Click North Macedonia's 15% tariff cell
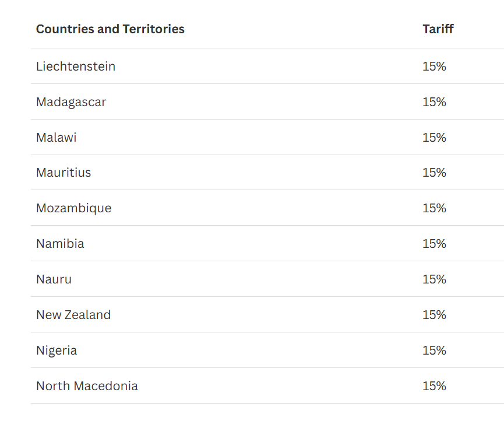 [434, 386]
